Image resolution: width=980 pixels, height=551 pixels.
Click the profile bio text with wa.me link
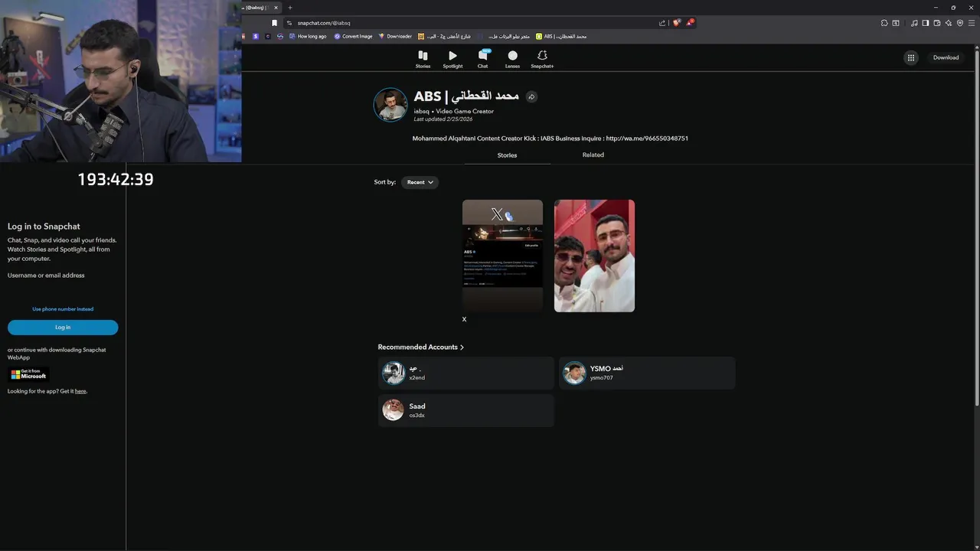tap(550, 139)
